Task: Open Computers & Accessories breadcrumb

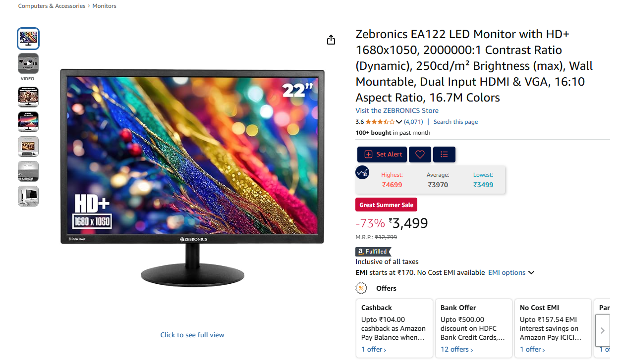Action: [52, 6]
